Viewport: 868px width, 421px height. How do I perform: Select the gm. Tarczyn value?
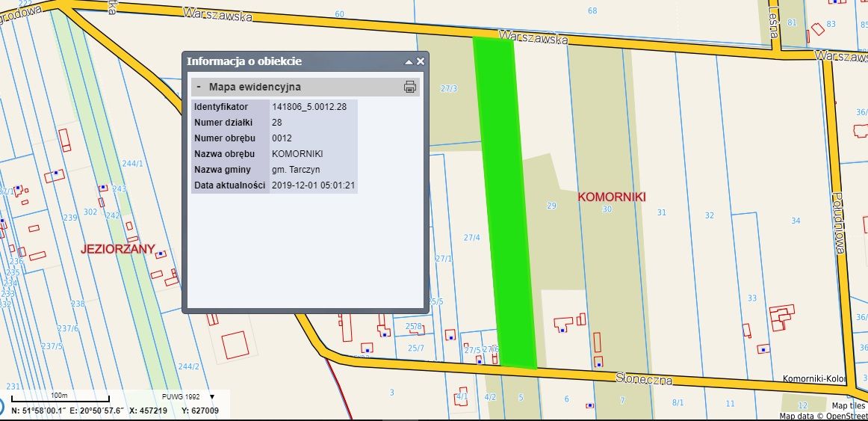296,170
